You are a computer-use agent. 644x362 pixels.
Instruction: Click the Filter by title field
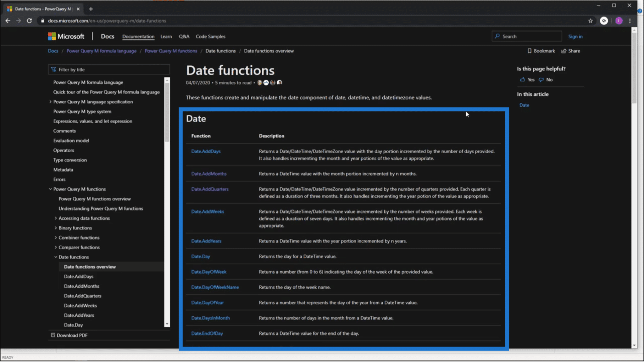click(x=109, y=69)
